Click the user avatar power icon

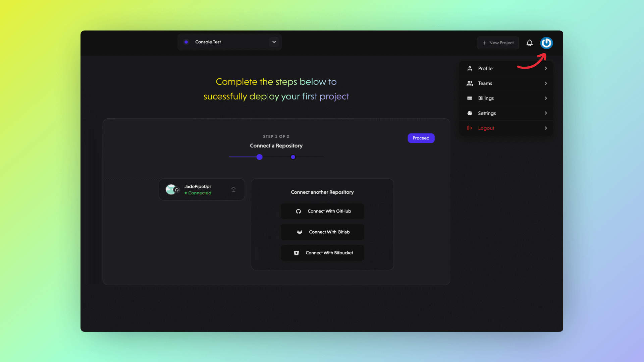(547, 43)
